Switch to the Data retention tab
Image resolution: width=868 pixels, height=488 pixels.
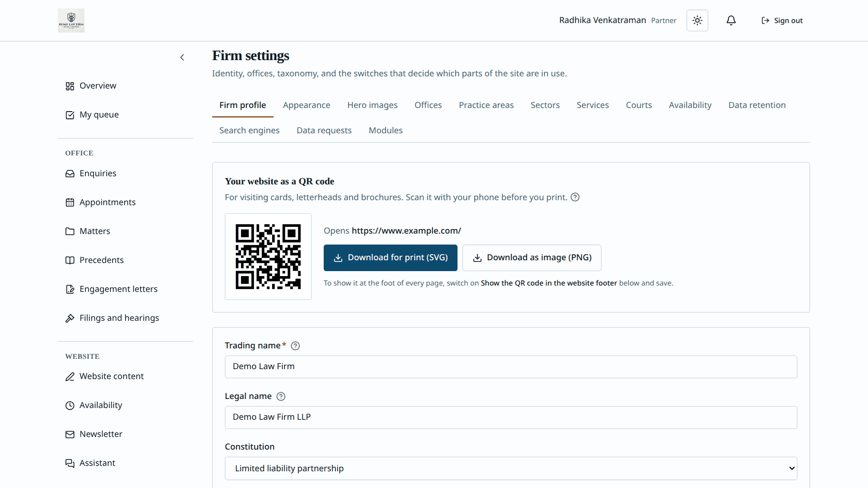coord(757,105)
